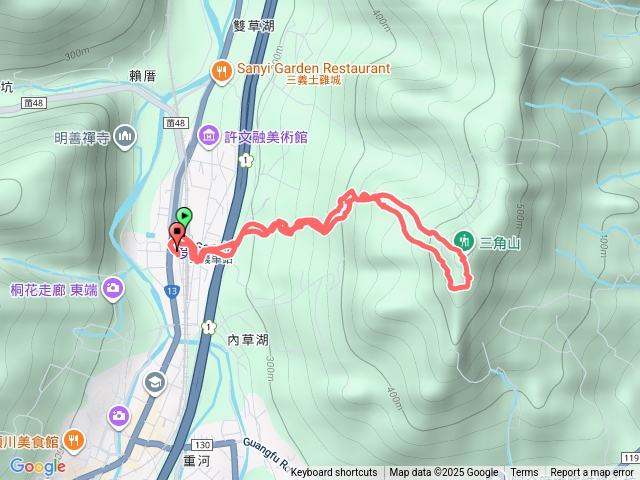Click the 130 road shield
The width and height of the screenshot is (640, 480).
[202, 444]
